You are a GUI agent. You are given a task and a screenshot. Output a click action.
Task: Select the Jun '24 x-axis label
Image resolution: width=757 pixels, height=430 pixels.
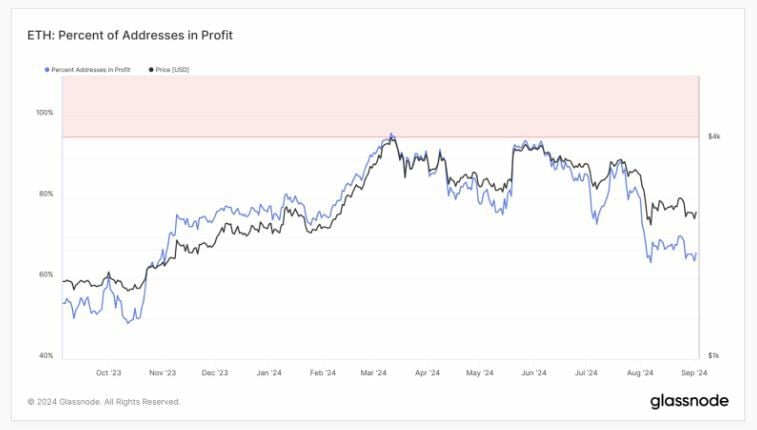[534, 372]
